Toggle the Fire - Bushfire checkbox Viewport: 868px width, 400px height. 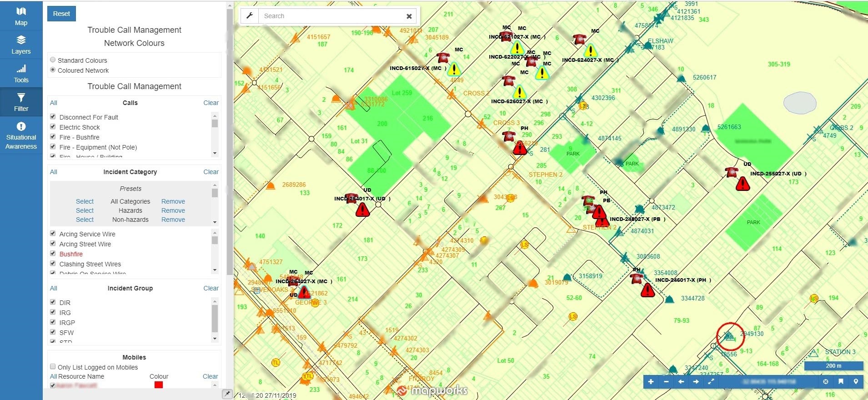click(x=53, y=137)
